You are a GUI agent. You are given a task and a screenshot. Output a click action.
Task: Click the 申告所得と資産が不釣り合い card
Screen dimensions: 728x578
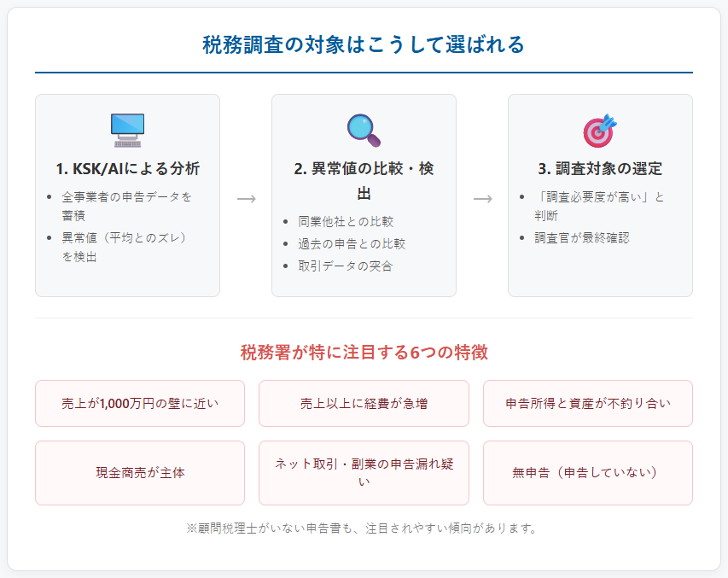point(587,403)
